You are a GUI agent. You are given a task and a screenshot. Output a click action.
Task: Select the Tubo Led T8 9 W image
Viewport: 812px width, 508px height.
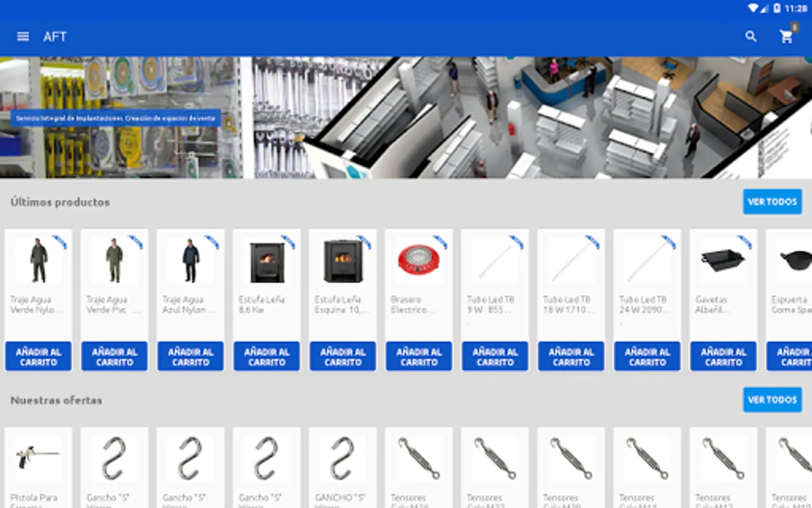click(x=495, y=261)
